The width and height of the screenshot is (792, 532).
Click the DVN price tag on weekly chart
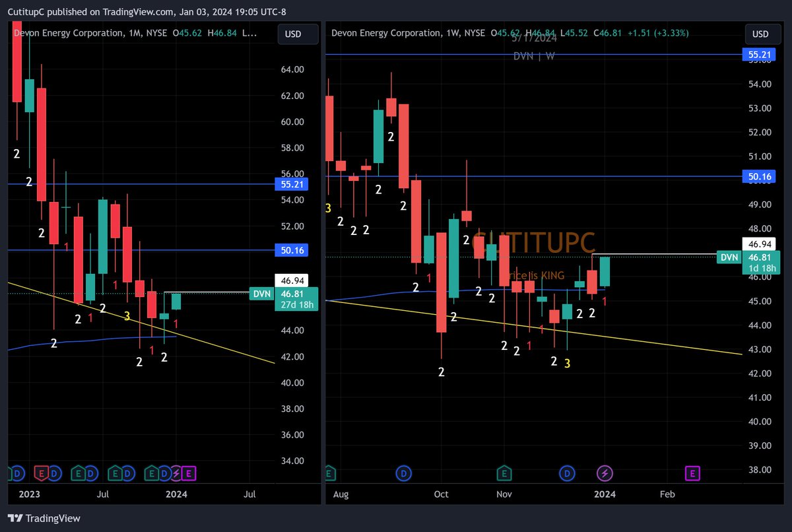(x=729, y=257)
